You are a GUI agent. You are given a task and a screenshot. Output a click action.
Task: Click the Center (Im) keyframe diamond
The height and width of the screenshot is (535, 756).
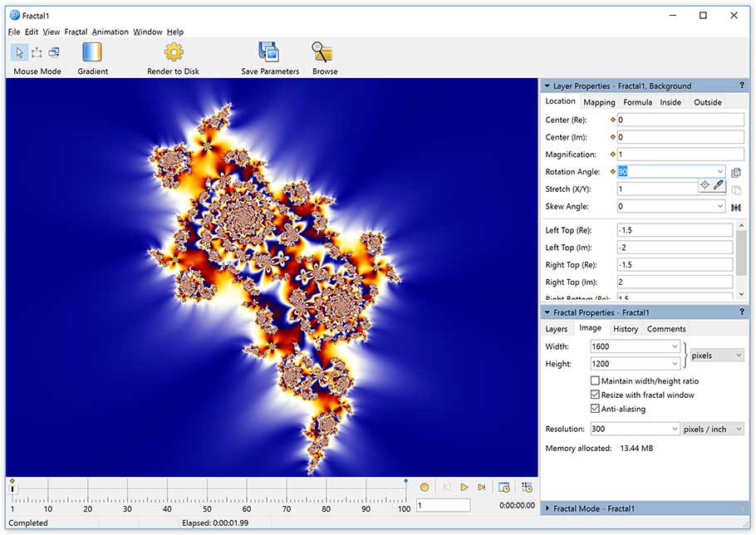point(613,137)
